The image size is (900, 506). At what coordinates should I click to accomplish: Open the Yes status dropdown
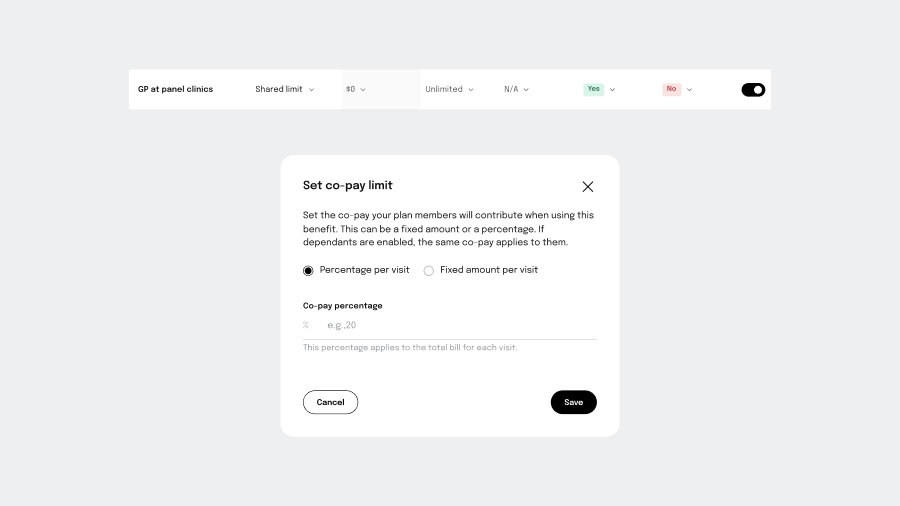612,89
